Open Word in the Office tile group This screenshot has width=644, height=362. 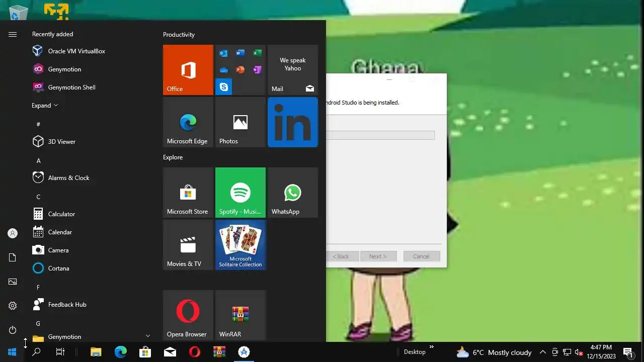pyautogui.click(x=240, y=53)
